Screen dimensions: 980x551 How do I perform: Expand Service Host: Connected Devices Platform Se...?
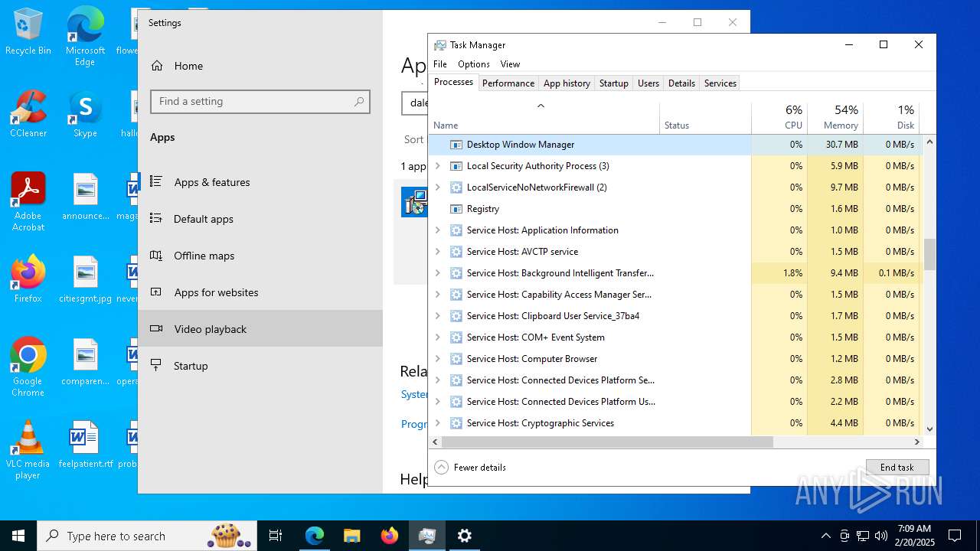coord(438,380)
